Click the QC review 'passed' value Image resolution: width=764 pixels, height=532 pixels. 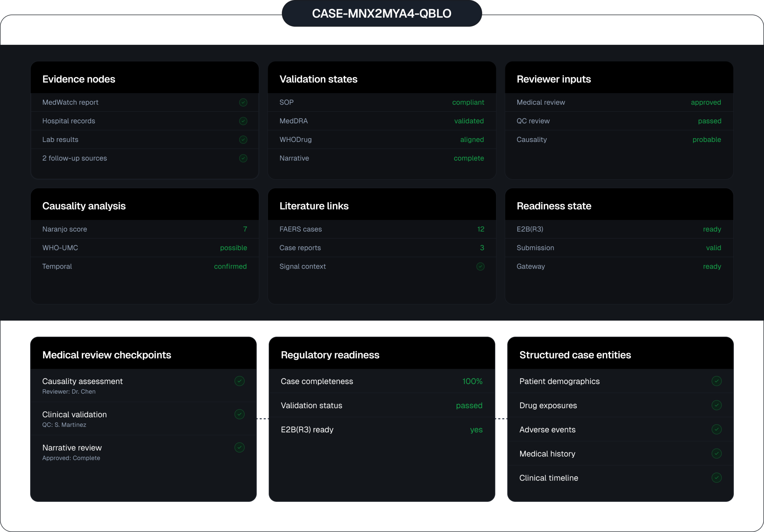(710, 121)
